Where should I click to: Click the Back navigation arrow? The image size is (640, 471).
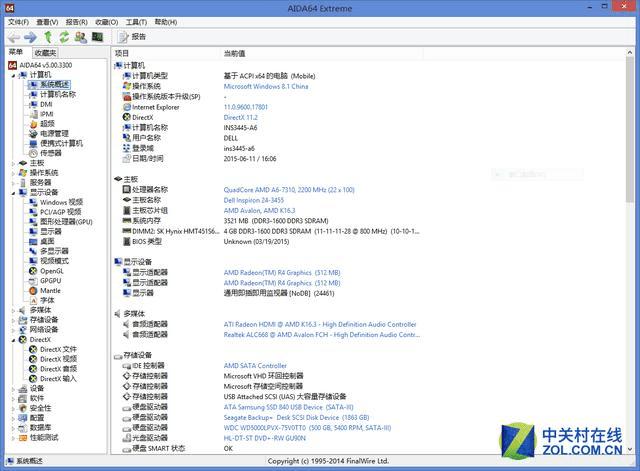coord(13,38)
